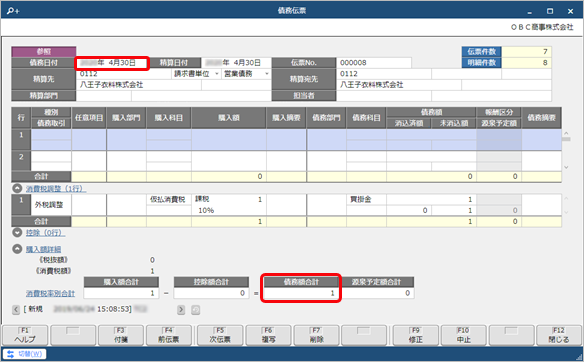Click the F4 前伝票 button
Viewport: 584px width, 362px height.
(169, 335)
